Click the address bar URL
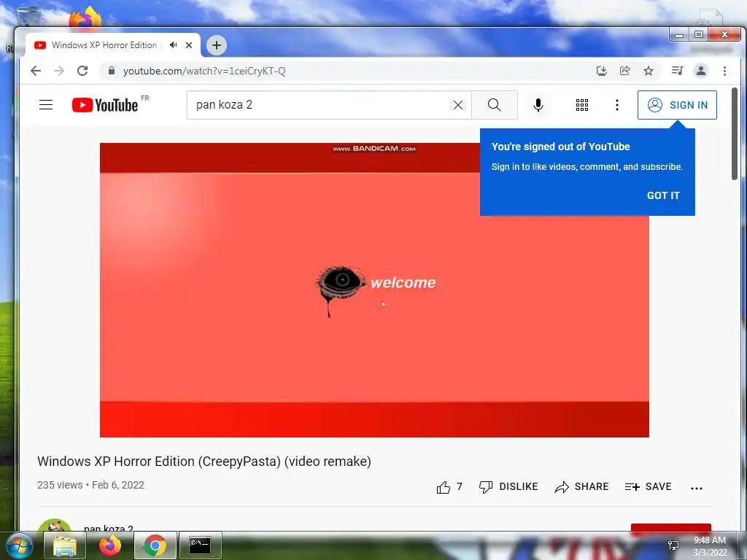747x560 pixels. click(204, 71)
